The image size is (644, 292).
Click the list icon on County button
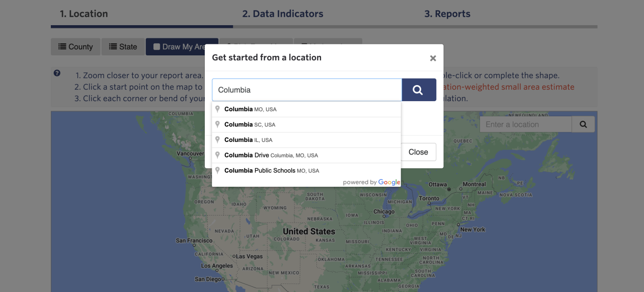tap(62, 47)
